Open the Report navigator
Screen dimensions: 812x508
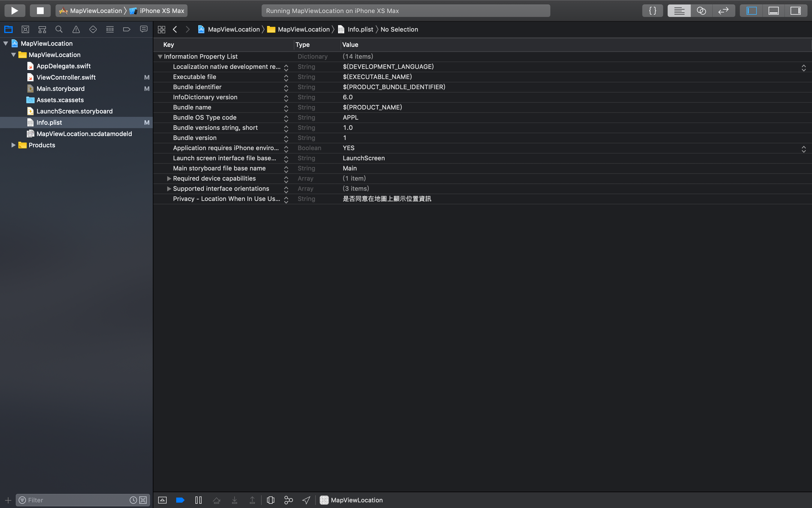pyautogui.click(x=144, y=29)
